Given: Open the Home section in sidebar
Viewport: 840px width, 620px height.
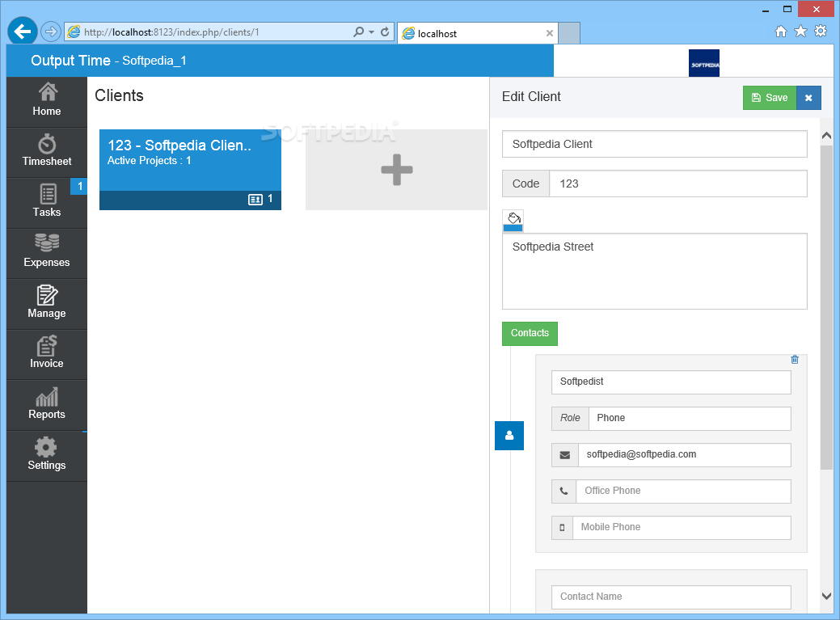Looking at the screenshot, I should click(x=47, y=101).
